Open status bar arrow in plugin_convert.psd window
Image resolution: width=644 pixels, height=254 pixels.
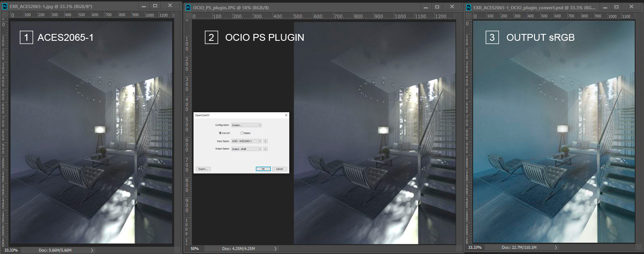[x=556, y=248]
